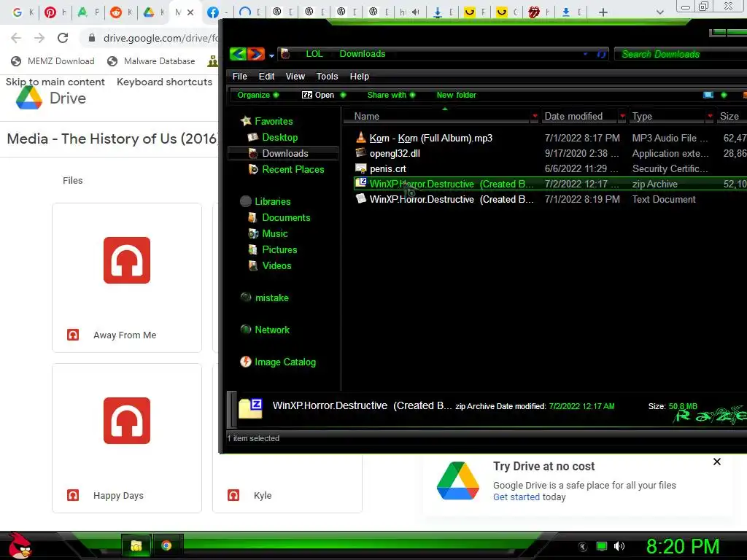Screen dimensions: 747x560
Task: Expand the Share with dropdown
Action: [x=391, y=95]
